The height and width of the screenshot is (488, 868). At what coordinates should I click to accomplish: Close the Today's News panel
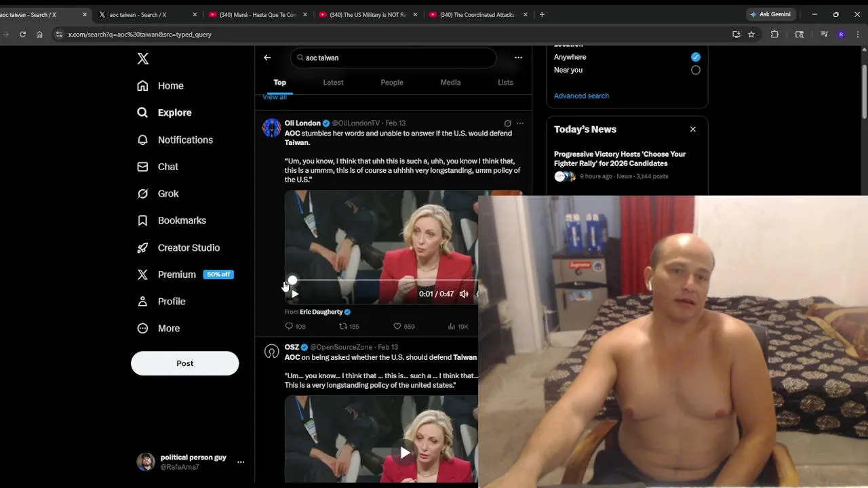tap(692, 129)
